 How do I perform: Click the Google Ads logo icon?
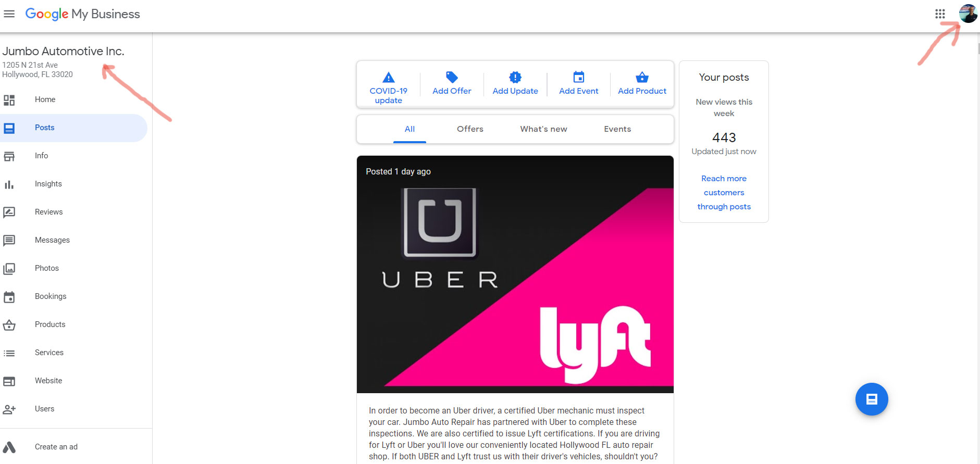(x=9, y=447)
